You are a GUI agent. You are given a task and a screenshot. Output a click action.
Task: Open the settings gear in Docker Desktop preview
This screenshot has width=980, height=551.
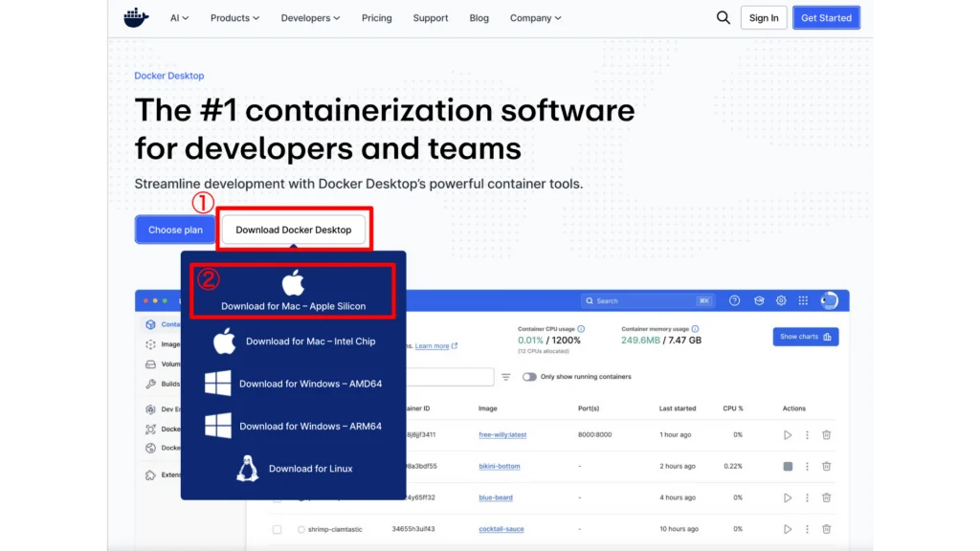[x=781, y=300]
